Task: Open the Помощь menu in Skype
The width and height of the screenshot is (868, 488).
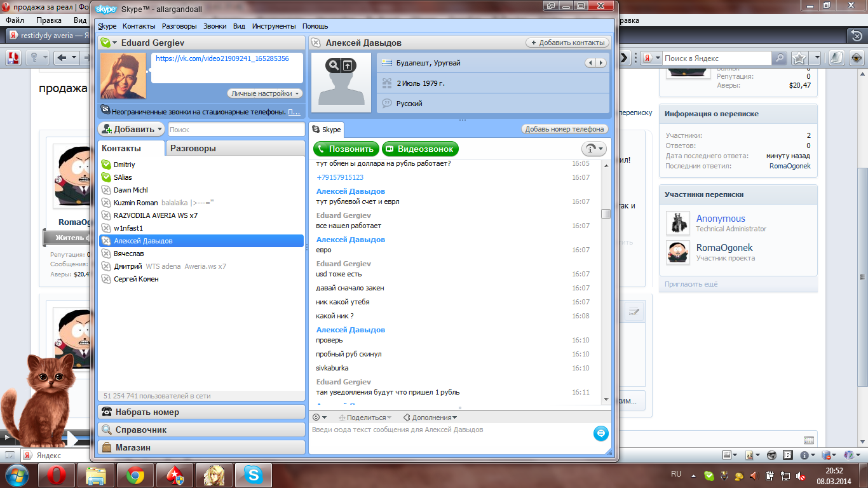Action: 315,26
